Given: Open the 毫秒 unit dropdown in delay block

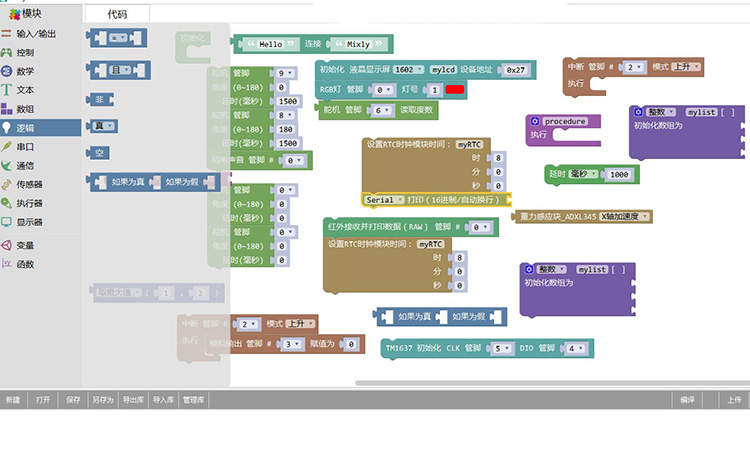Looking at the screenshot, I should pyautogui.click(x=583, y=174).
